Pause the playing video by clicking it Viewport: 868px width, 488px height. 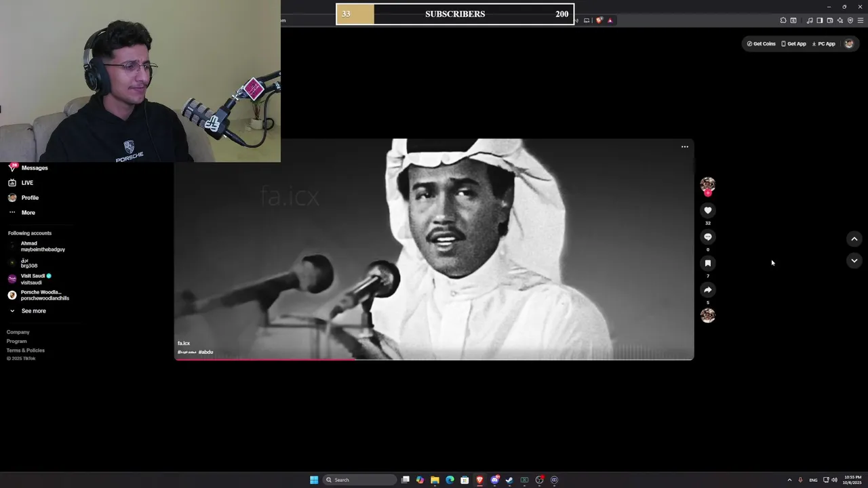click(x=434, y=249)
